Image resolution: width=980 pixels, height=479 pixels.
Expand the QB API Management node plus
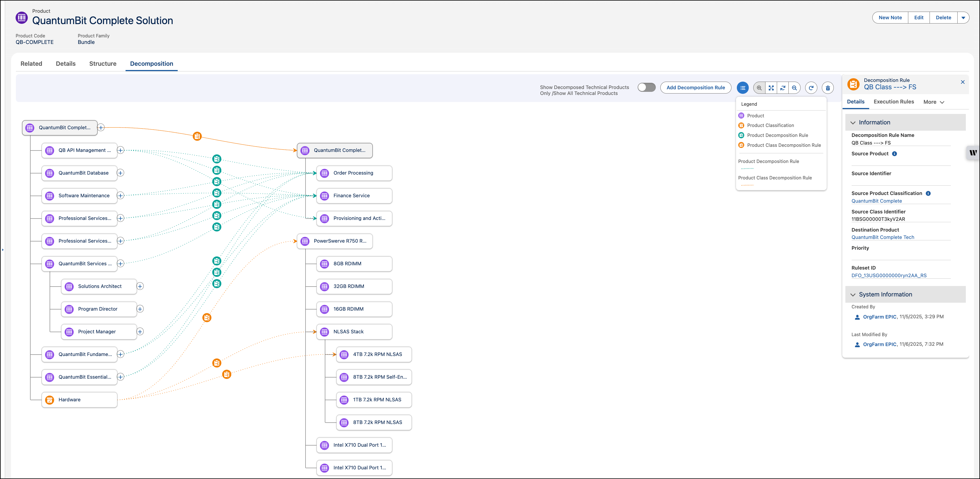click(x=121, y=150)
